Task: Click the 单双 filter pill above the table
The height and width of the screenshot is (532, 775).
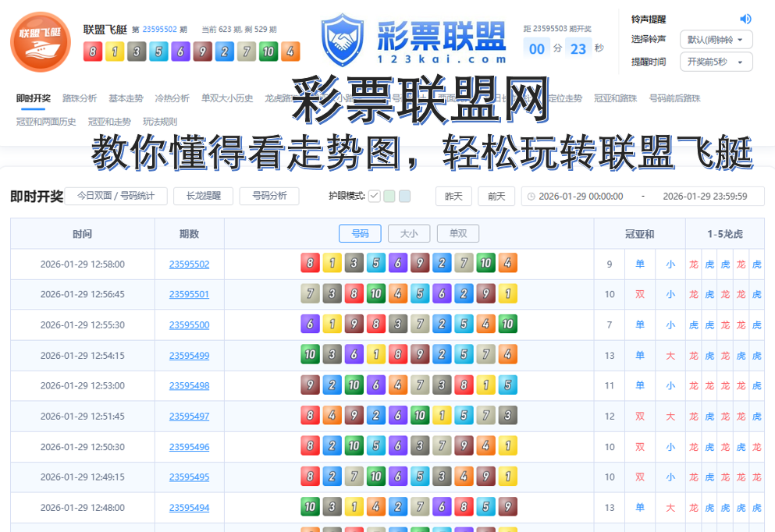Action: pos(457,233)
